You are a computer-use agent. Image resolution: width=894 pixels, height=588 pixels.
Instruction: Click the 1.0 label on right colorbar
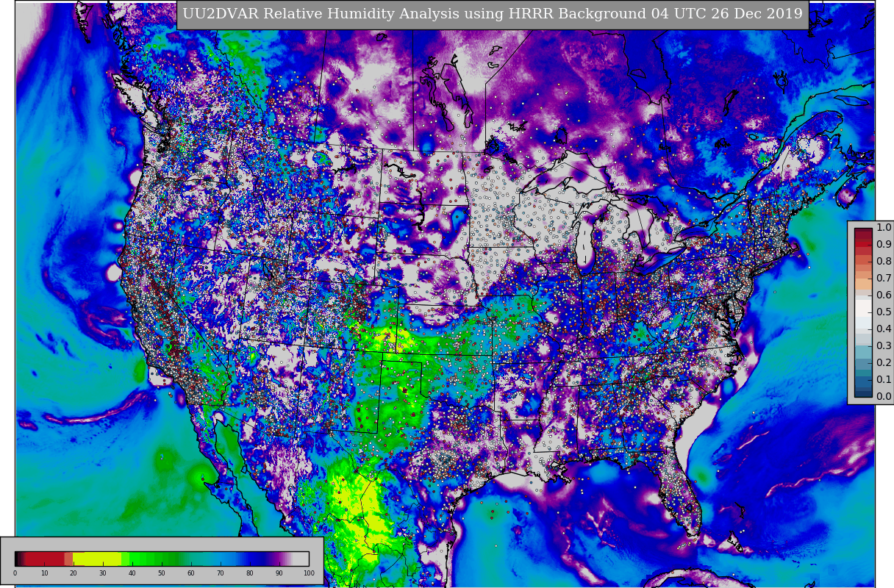coord(884,228)
